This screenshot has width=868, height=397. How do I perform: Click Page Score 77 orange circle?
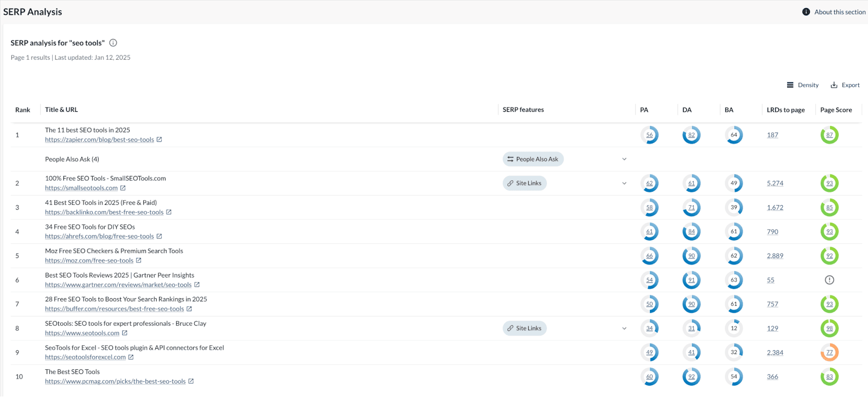pos(829,352)
